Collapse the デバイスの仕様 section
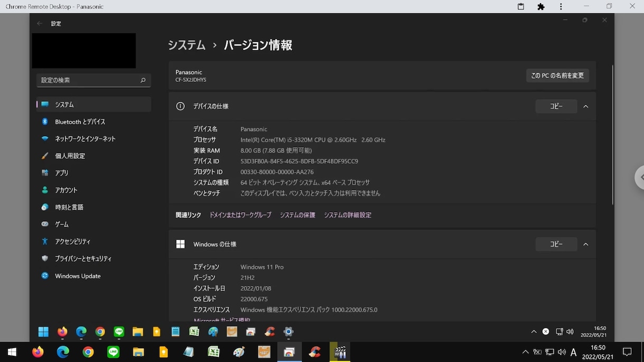Viewport: 644px width, 362px height. click(585, 106)
